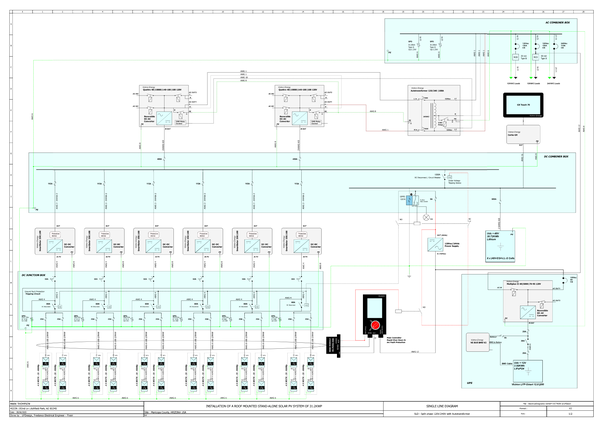Click the Autotransformer block
Image resolution: width=603 pixels, height=427 pixels.
pos(434,110)
